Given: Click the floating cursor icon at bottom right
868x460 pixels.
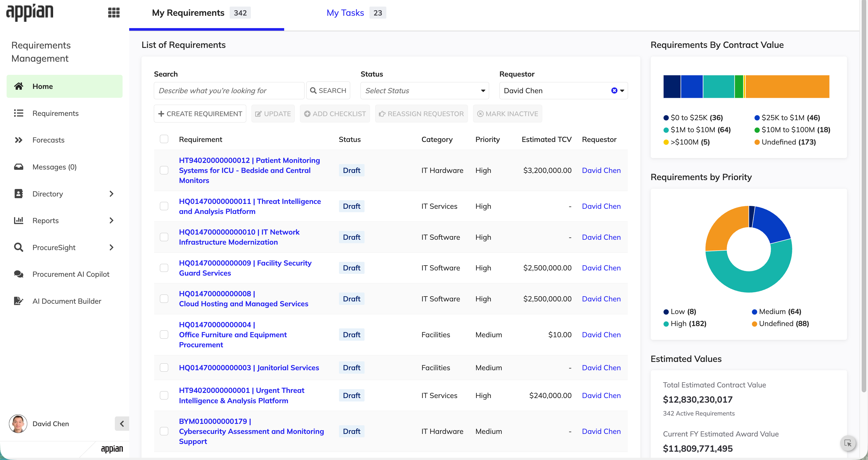Looking at the screenshot, I should pyautogui.click(x=848, y=443).
